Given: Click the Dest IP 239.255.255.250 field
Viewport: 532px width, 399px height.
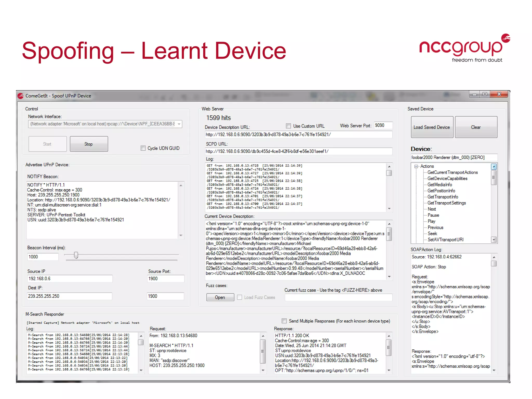Looking at the screenshot, I should pos(70,296).
